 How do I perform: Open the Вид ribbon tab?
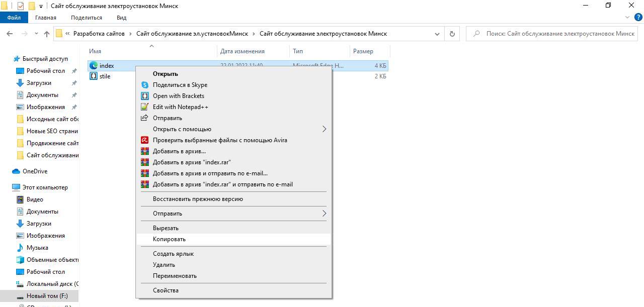pos(121,18)
